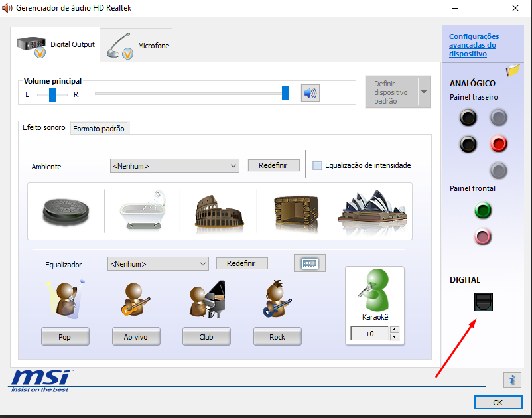The width and height of the screenshot is (532, 418).
Task: Click the upper gray rear panel jack
Action: [x=498, y=117]
